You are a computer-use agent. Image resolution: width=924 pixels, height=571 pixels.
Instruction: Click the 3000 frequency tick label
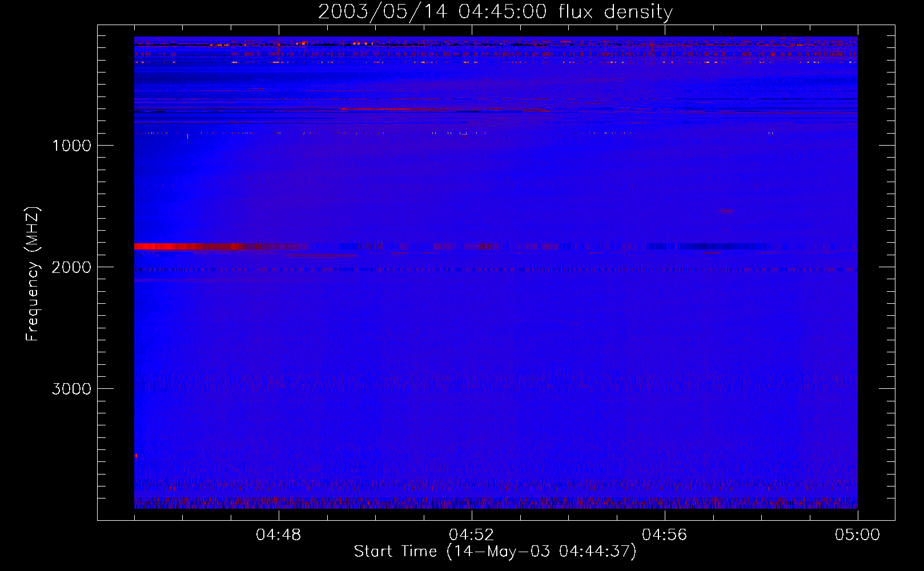[x=71, y=389]
